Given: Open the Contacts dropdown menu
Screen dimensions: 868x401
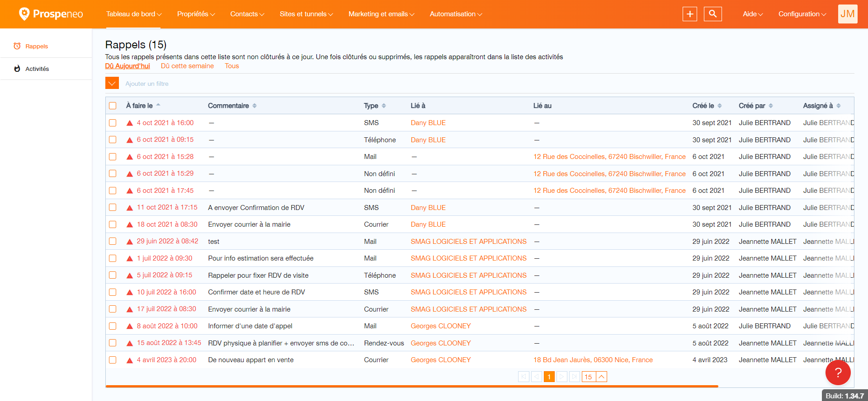Looking at the screenshot, I should 247,14.
